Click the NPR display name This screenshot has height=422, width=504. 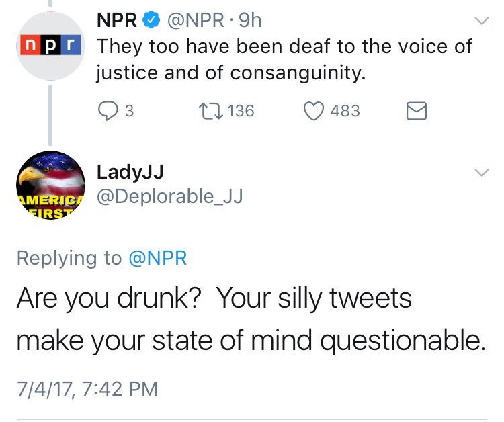117,20
